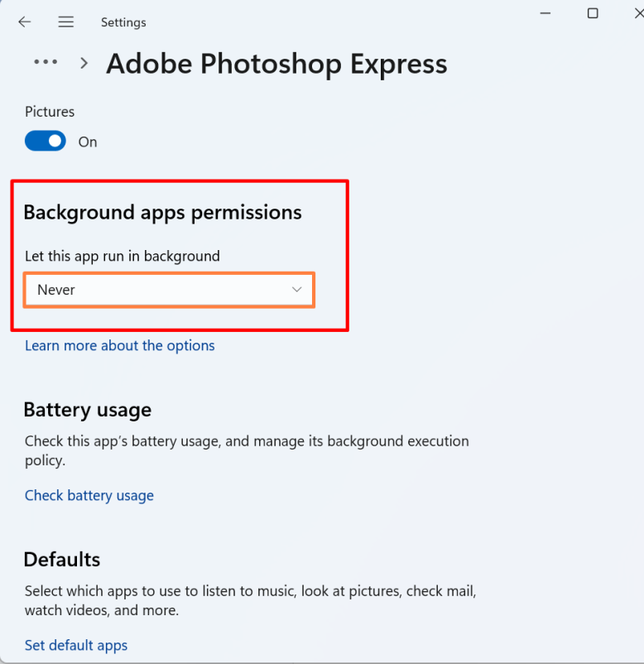Click the breadcrumb ellipsis icon
This screenshot has width=644, height=664.
click(46, 62)
